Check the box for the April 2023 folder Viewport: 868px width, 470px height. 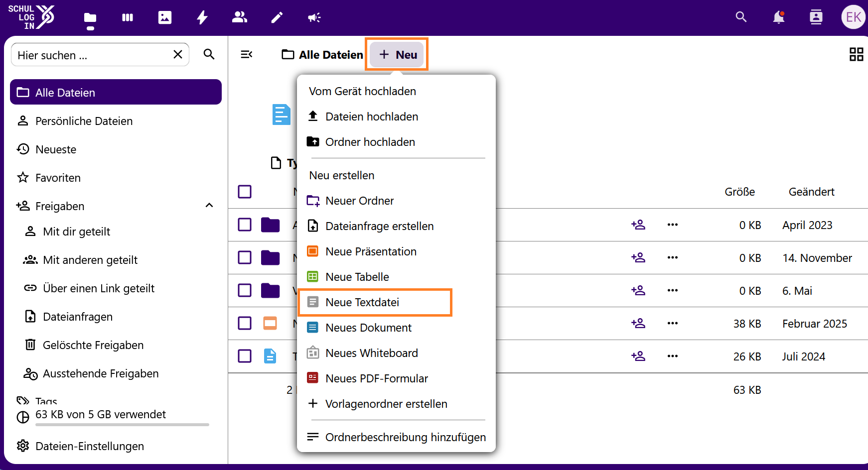point(245,225)
